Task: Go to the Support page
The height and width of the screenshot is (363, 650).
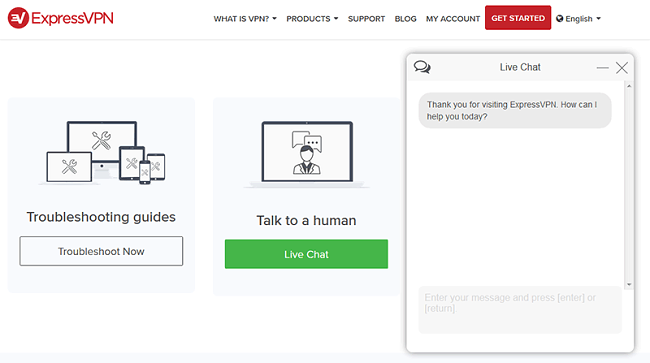Action: [366, 19]
